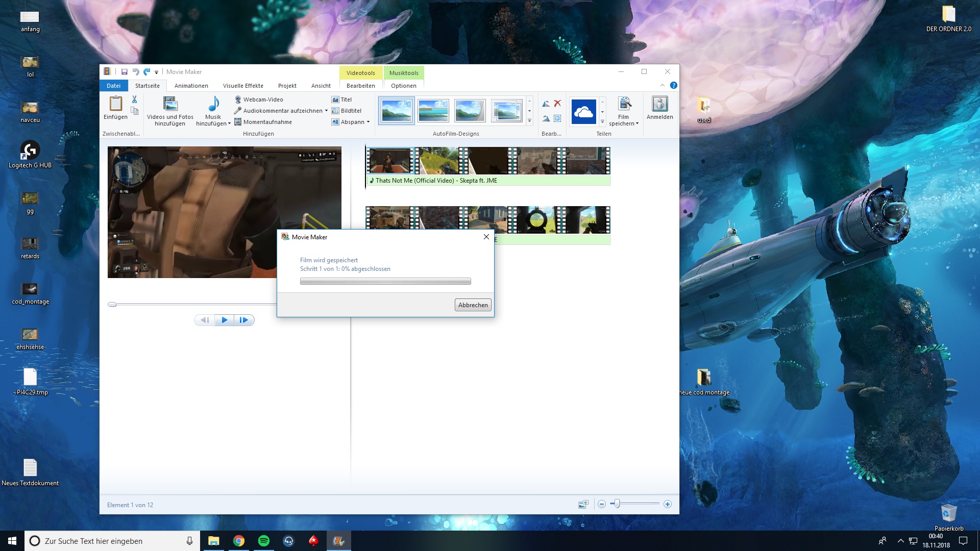Expand the AutoFilm-Designs gallery list
Viewport: 980px width, 551px height.
click(x=529, y=121)
